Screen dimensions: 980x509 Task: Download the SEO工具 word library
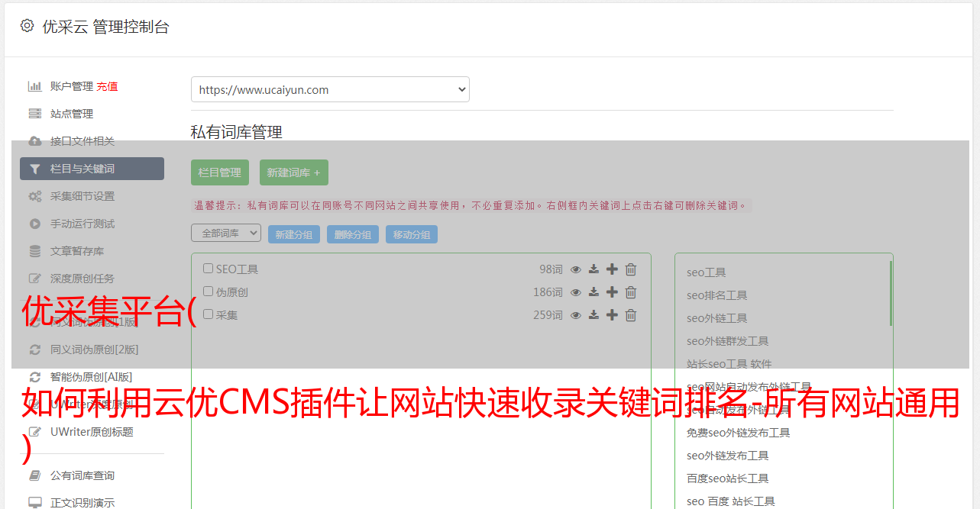pos(593,269)
